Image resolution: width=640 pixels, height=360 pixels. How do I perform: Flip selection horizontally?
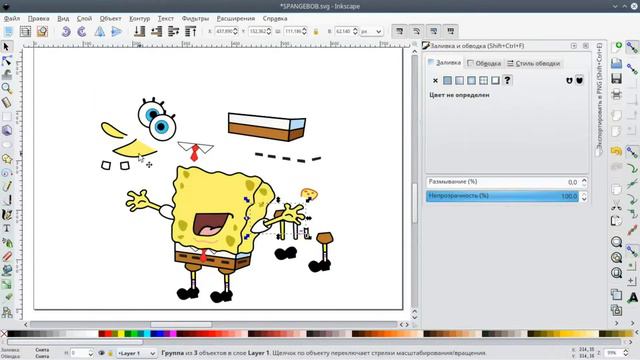tap(99, 31)
